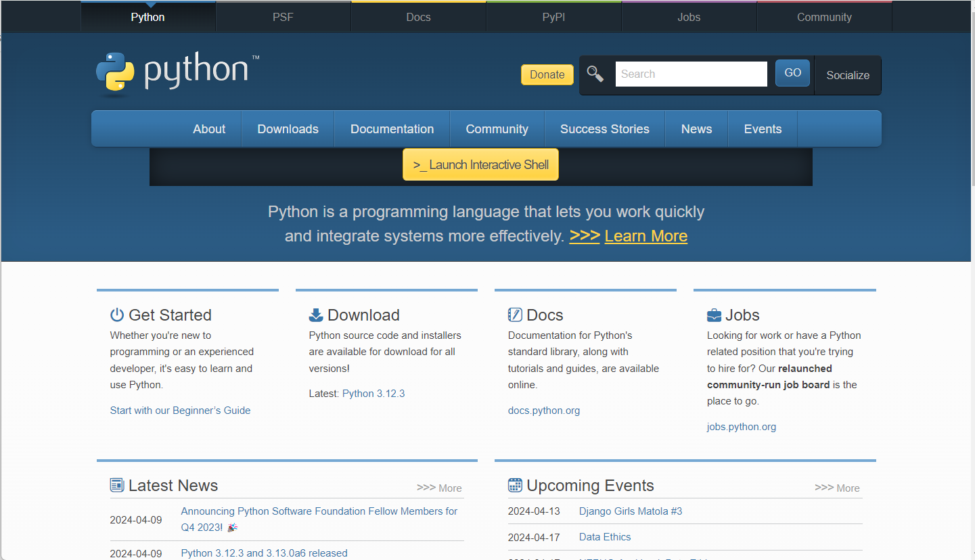The width and height of the screenshot is (975, 560).
Task: Click the Donate button
Action: 547,74
